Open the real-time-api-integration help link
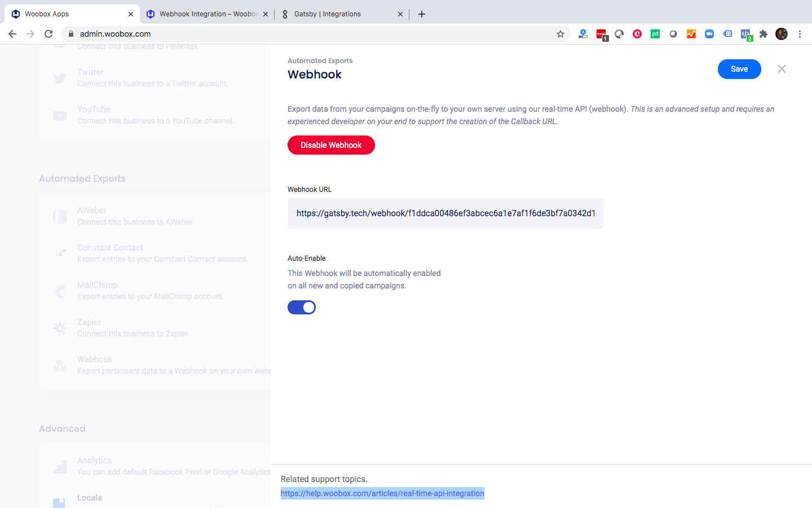Viewport: 812px width, 508px height. (382, 493)
